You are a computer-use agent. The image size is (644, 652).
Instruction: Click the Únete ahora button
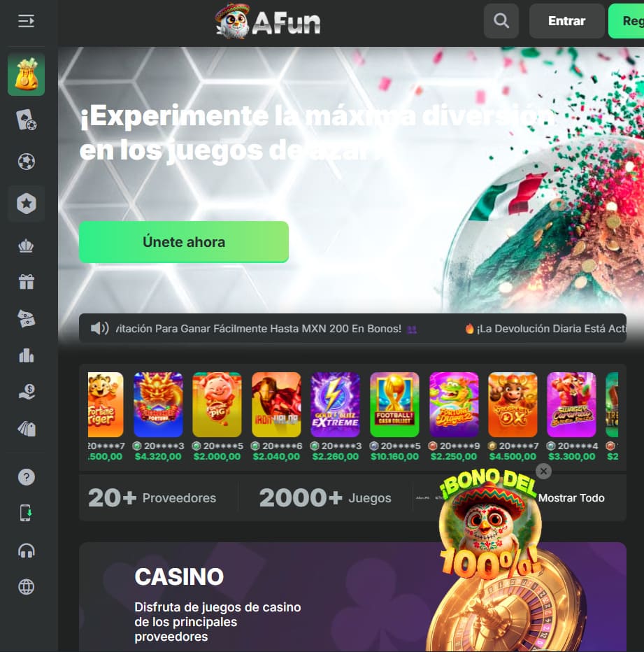point(184,242)
